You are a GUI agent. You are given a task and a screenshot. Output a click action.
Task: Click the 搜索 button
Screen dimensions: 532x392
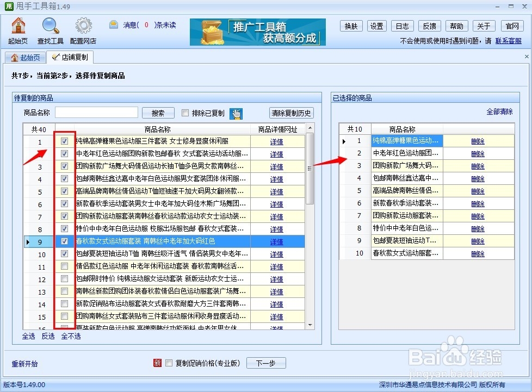[158, 113]
